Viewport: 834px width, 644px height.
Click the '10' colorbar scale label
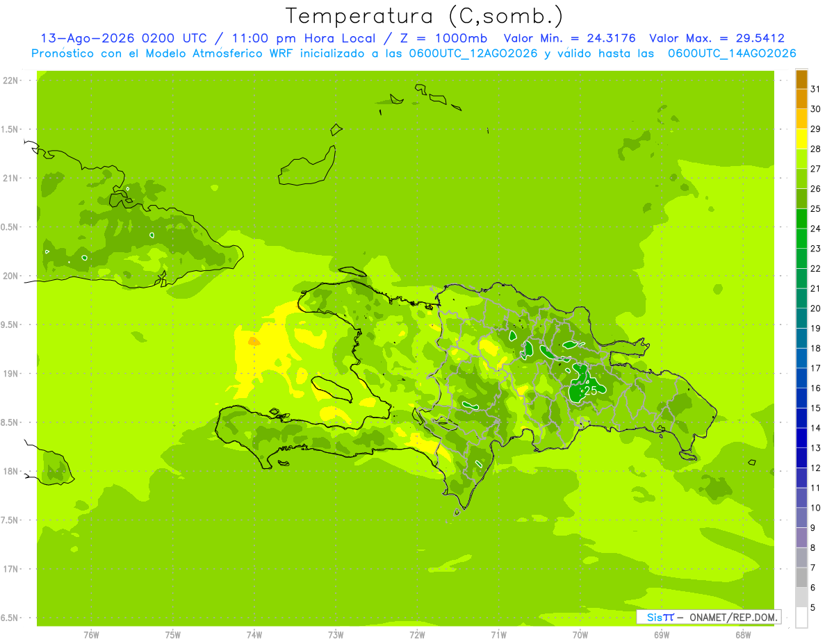coord(816,508)
